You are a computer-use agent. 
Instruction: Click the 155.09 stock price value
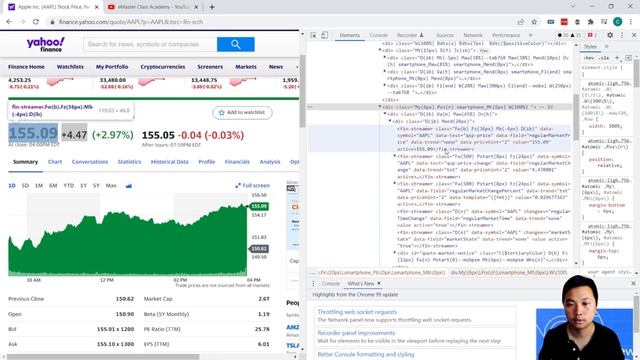33,133
